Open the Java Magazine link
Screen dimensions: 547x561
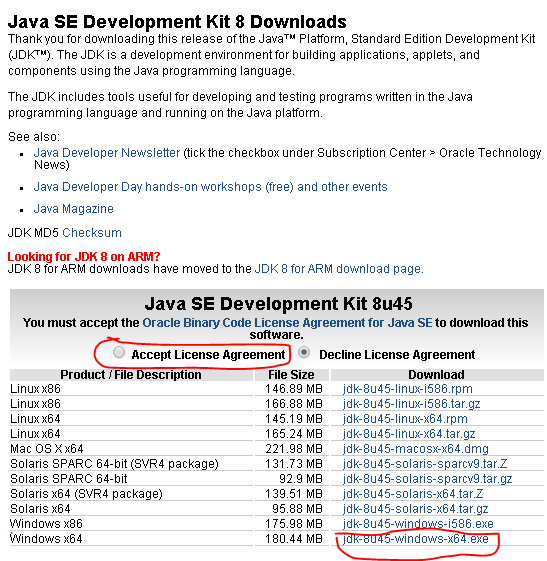(x=73, y=209)
